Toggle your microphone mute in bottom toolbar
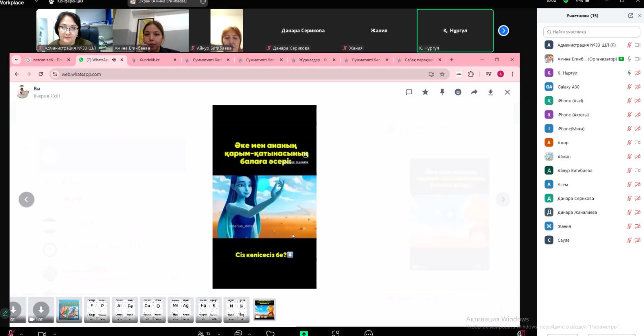 click(x=11, y=333)
